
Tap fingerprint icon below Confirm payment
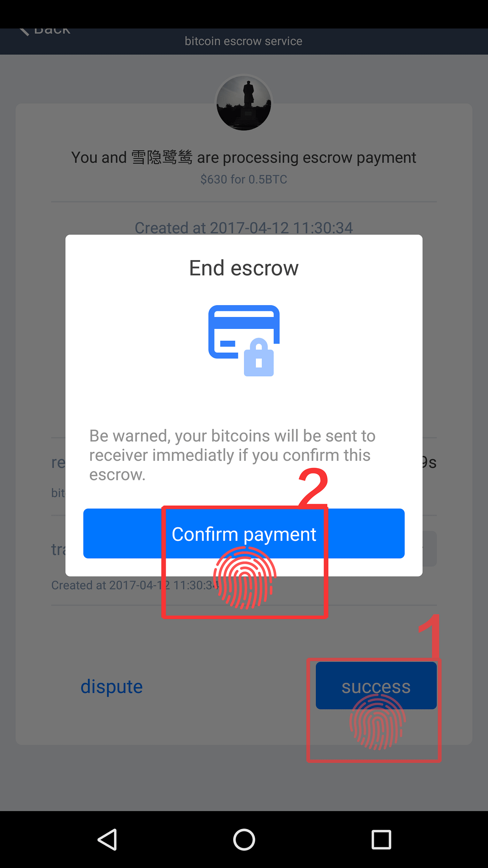(x=245, y=578)
